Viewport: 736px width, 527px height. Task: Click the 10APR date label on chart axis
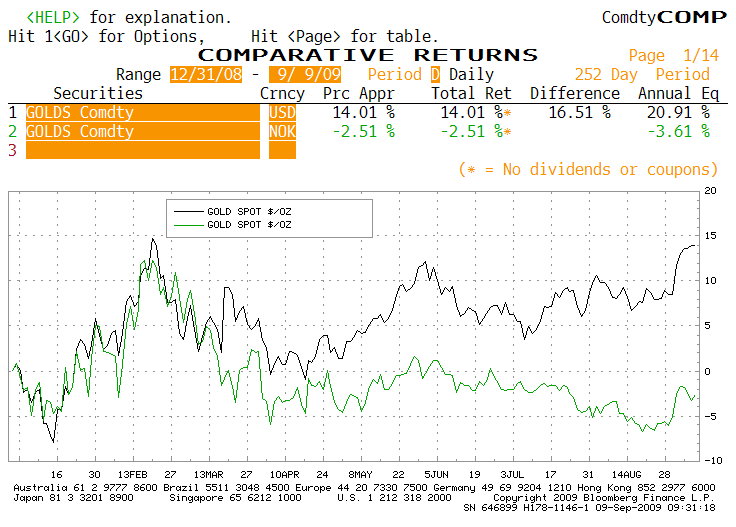(x=284, y=474)
